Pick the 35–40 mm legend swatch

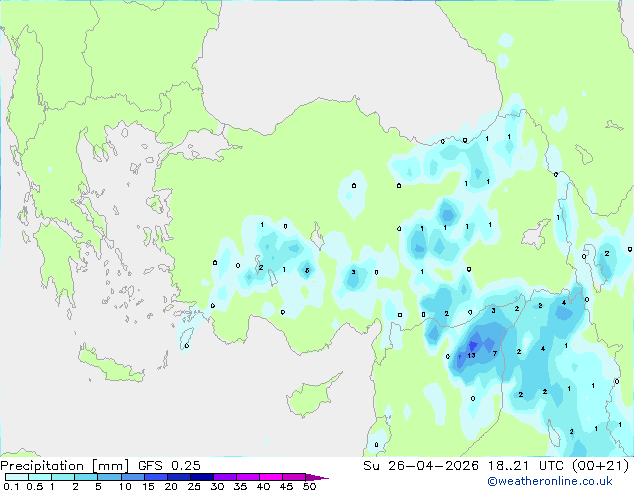coord(247,477)
